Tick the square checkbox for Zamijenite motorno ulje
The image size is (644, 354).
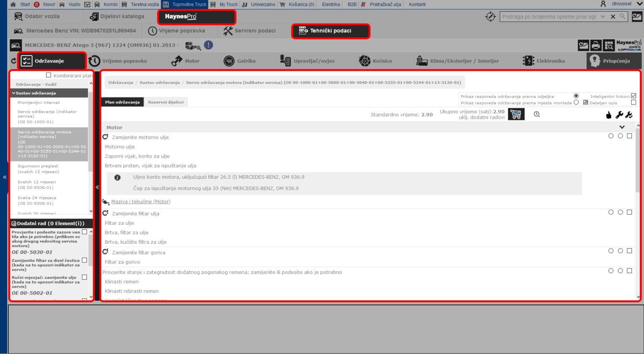pos(629,136)
